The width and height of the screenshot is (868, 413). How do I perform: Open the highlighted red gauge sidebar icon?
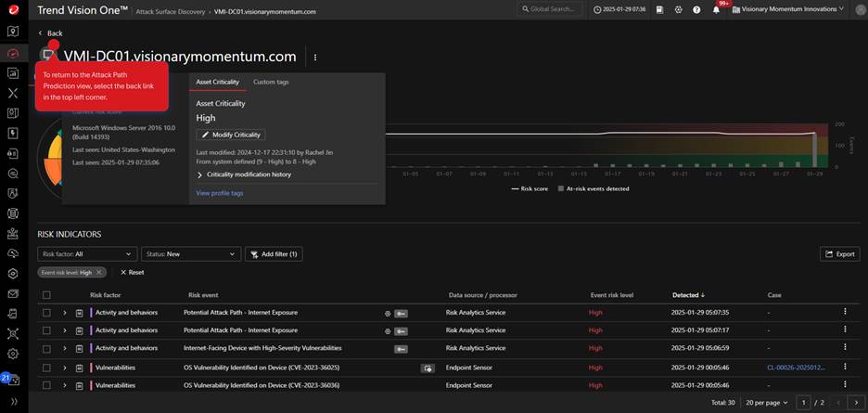pos(13,53)
